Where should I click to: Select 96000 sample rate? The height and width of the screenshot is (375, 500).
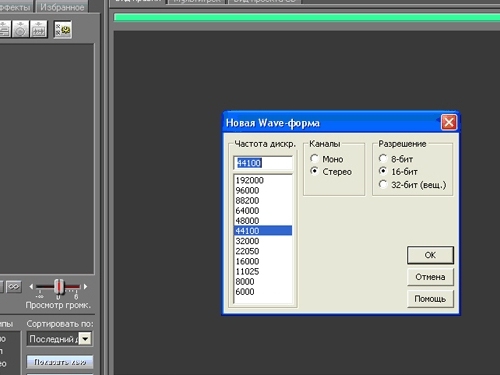pos(263,190)
